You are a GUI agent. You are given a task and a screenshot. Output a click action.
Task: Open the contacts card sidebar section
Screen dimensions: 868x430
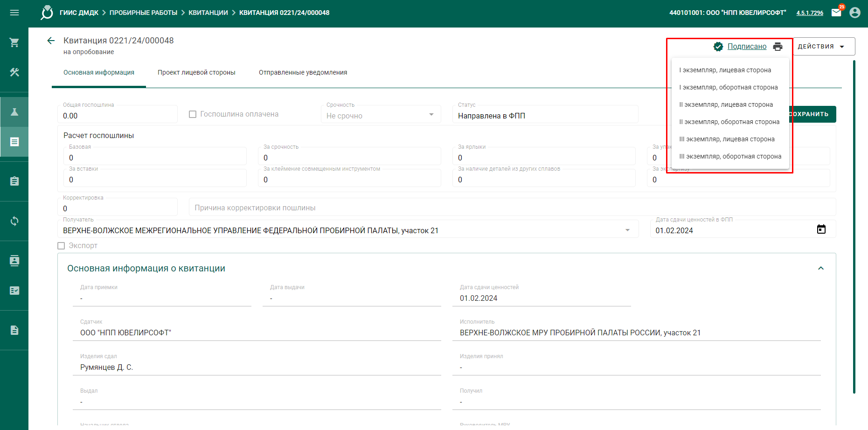[x=14, y=261]
